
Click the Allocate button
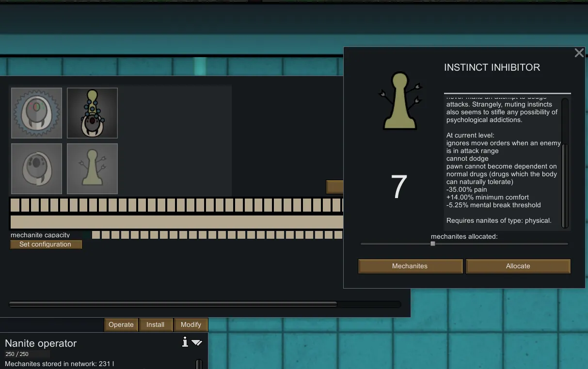(518, 266)
